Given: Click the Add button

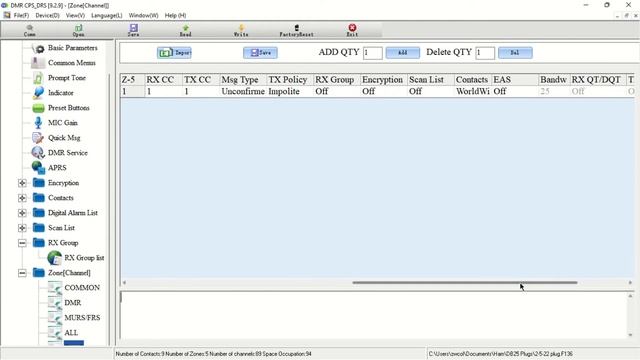Looking at the screenshot, I should (402, 53).
